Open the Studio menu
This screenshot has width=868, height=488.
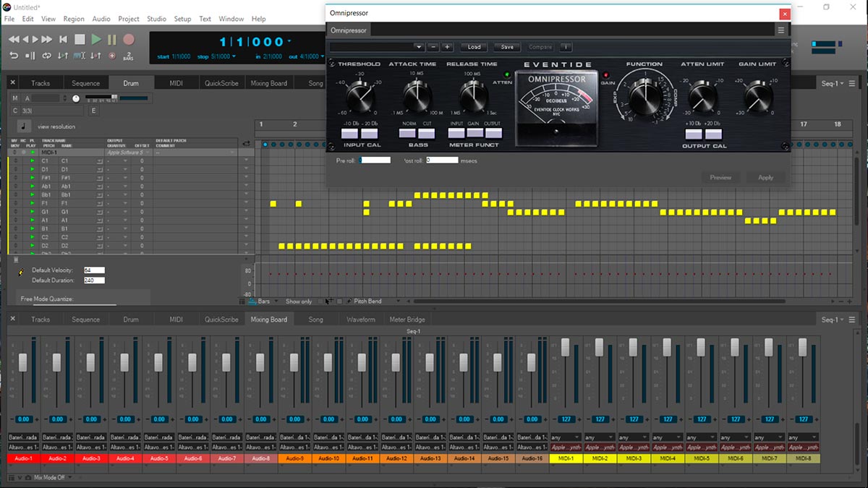coord(156,19)
